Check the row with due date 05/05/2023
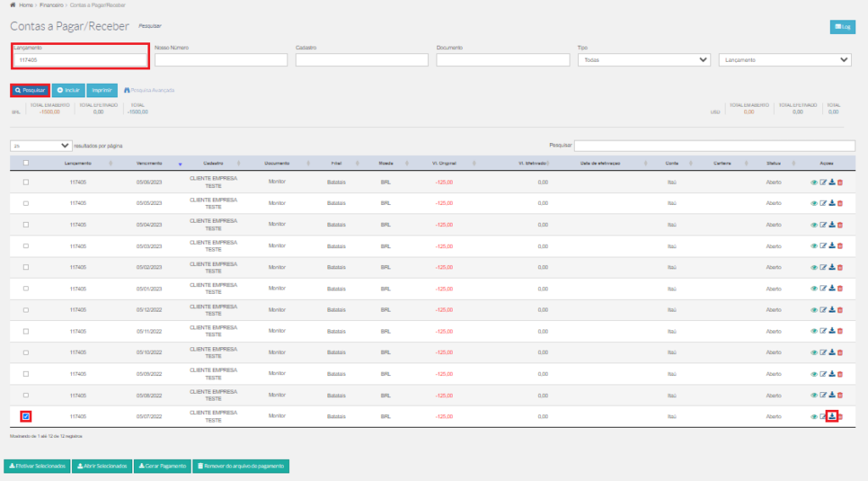868x481 pixels. (26, 203)
